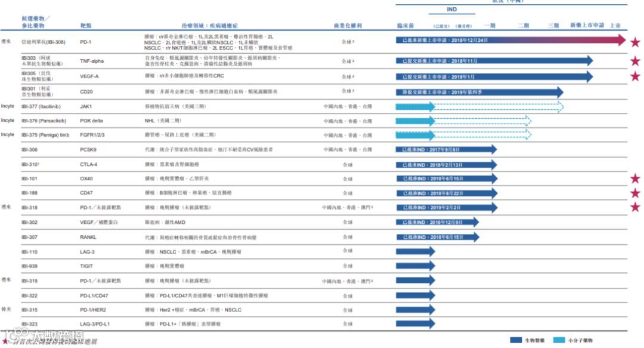Click the CD20 target cell
The height and width of the screenshot is (348, 644).
[x=86, y=92]
